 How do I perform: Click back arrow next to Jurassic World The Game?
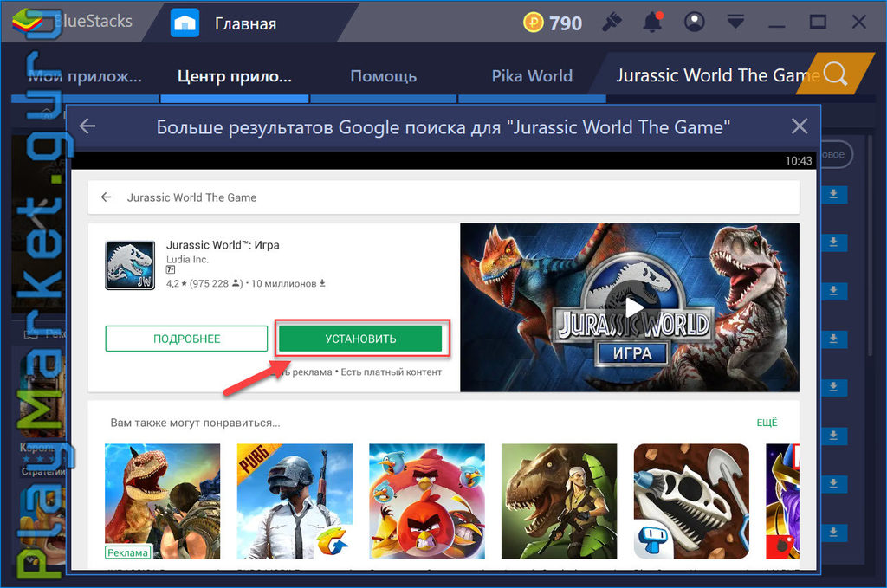[x=106, y=197]
